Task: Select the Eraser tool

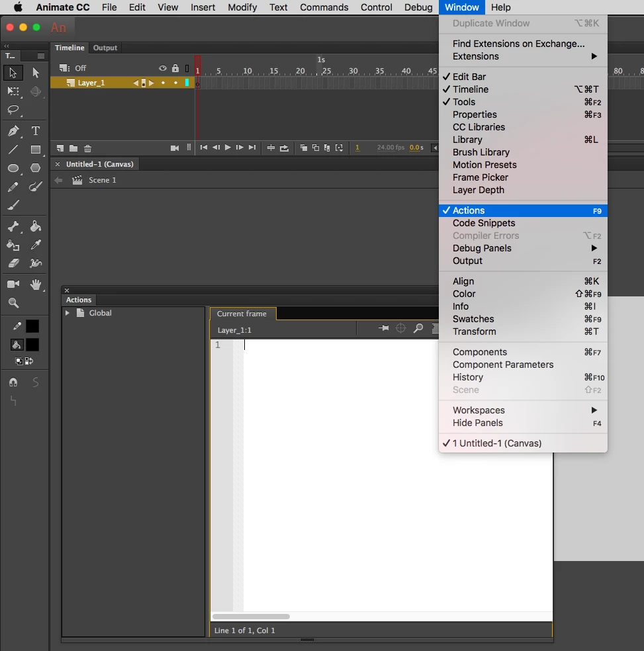Action: (x=13, y=263)
